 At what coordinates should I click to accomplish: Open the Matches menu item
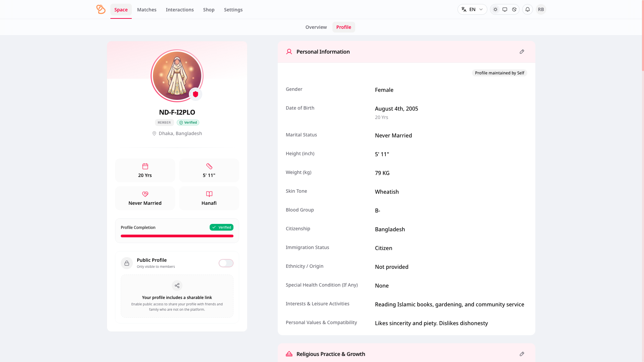pos(147,10)
